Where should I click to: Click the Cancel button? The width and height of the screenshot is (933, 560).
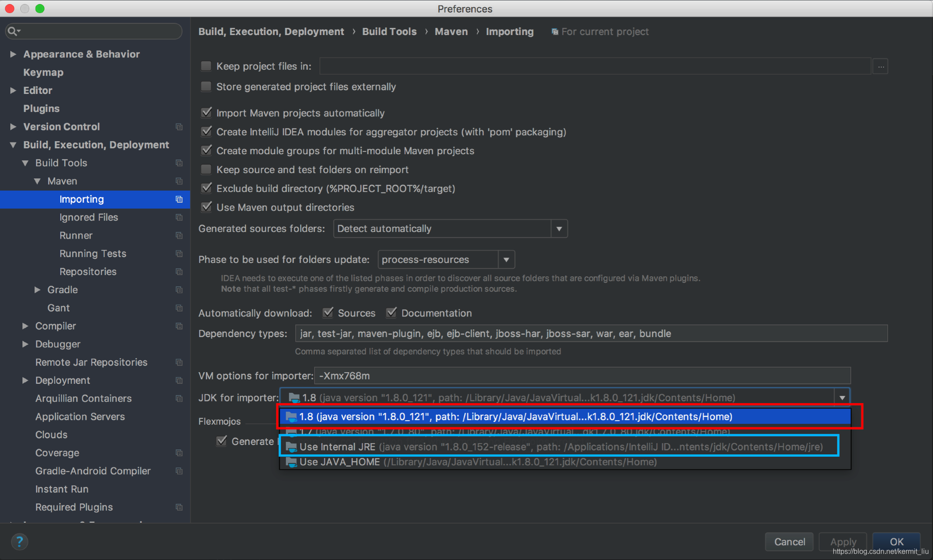click(790, 542)
